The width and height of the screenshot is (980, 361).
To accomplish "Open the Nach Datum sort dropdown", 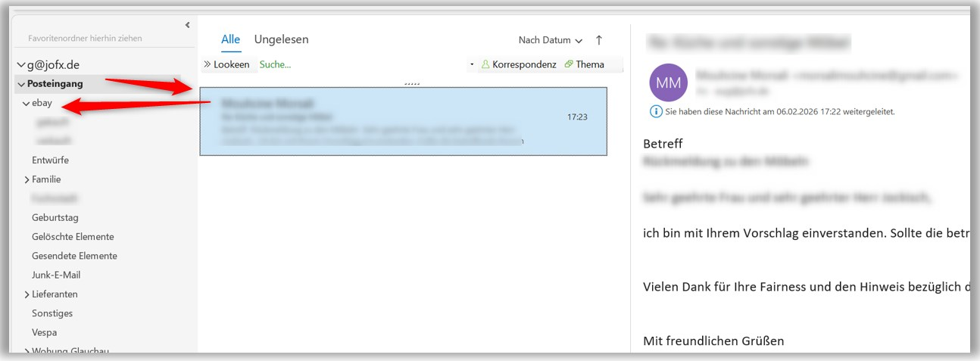I will coord(551,40).
